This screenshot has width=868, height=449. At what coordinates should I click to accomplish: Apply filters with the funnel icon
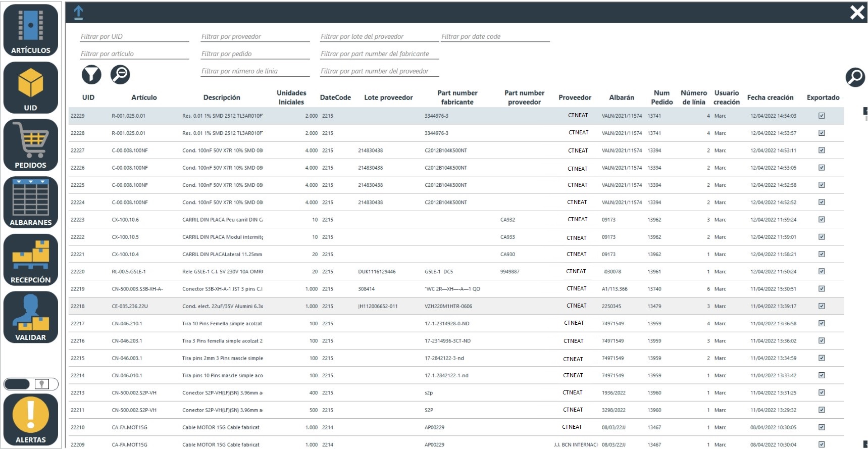coord(91,75)
